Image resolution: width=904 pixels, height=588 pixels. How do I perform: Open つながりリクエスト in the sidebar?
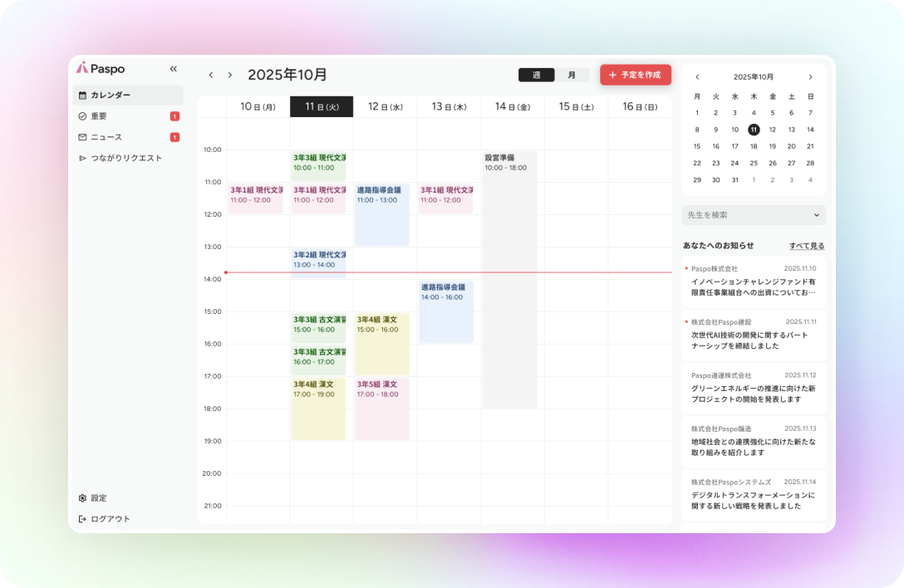(x=128, y=158)
